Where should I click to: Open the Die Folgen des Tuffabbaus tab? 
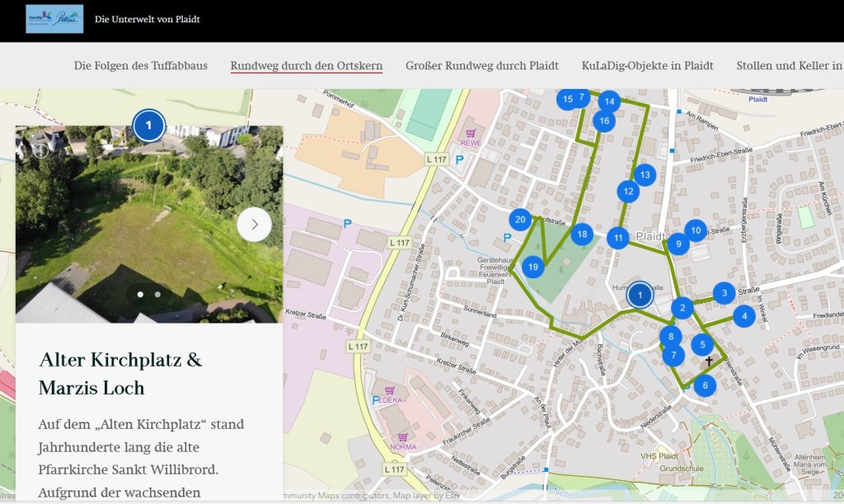pos(140,66)
